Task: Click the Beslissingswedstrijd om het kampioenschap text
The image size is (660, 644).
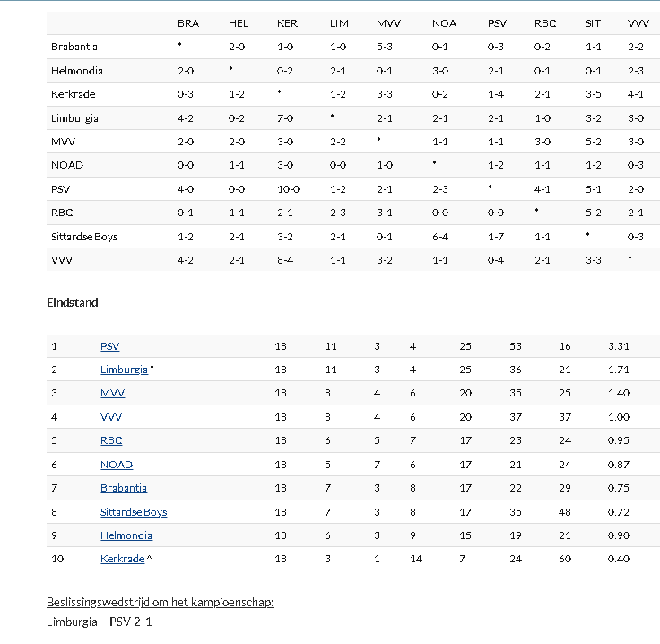Action: (x=160, y=602)
